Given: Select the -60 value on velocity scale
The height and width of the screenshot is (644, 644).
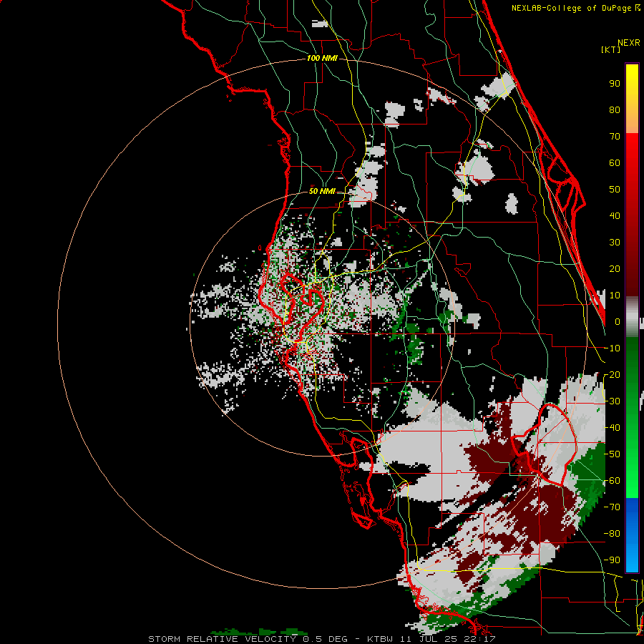Looking at the screenshot, I should click(612, 481).
